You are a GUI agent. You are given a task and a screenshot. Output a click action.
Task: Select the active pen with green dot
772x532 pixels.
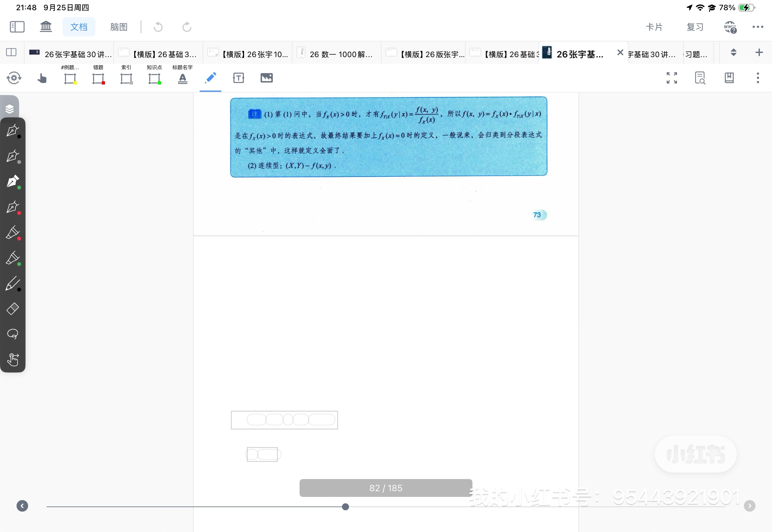pyautogui.click(x=13, y=182)
